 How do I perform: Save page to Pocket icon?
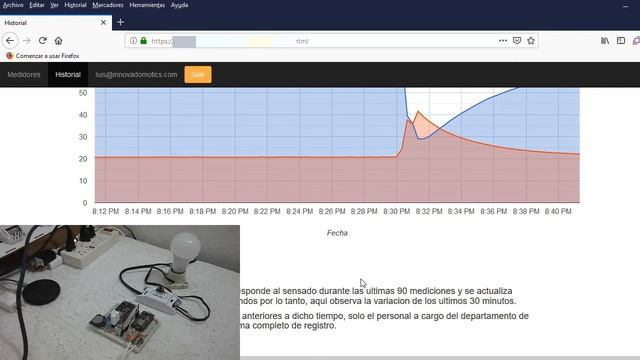[x=517, y=40]
